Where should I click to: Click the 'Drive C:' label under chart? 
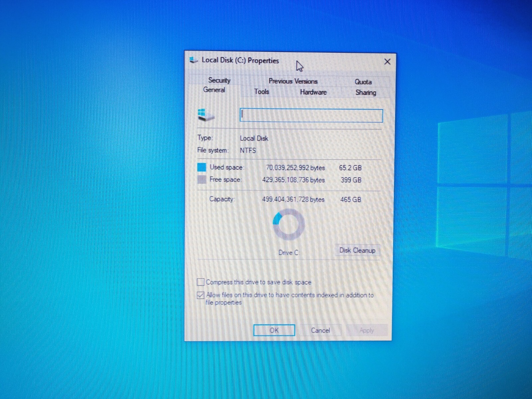[x=289, y=253]
